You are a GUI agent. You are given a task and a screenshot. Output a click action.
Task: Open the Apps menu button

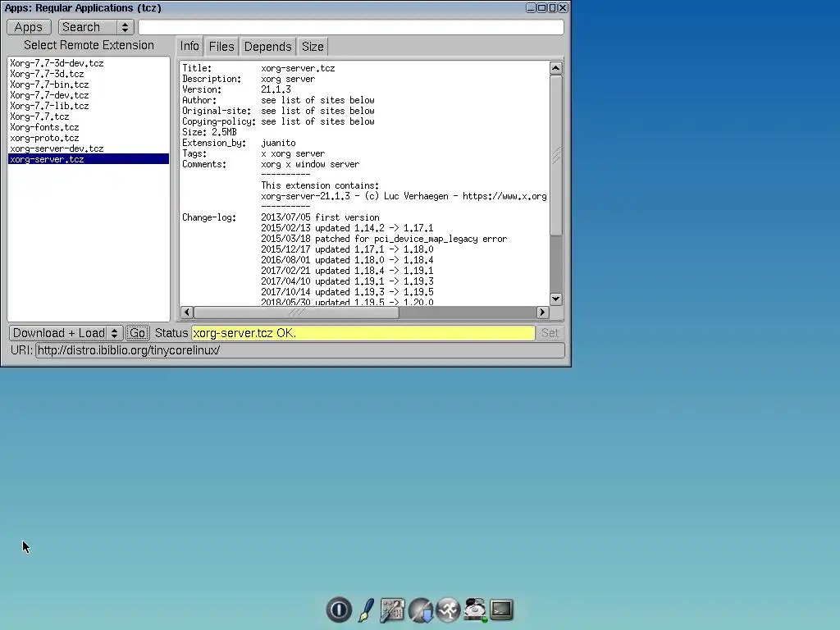click(29, 27)
